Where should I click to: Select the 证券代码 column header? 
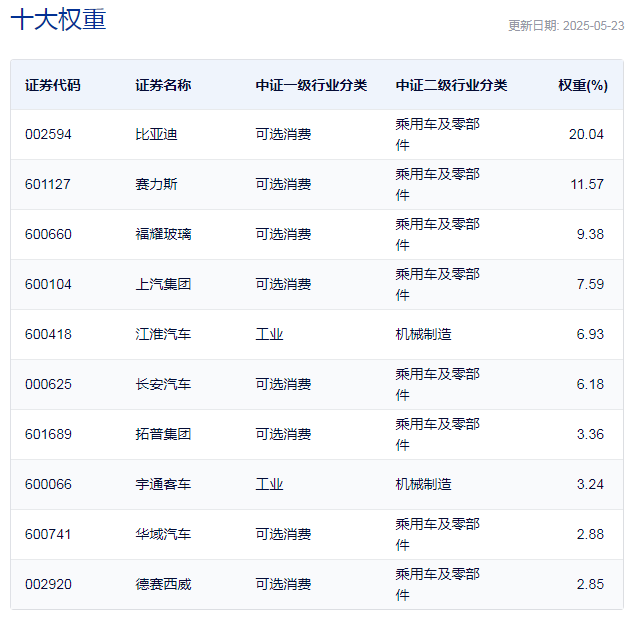click(53, 85)
